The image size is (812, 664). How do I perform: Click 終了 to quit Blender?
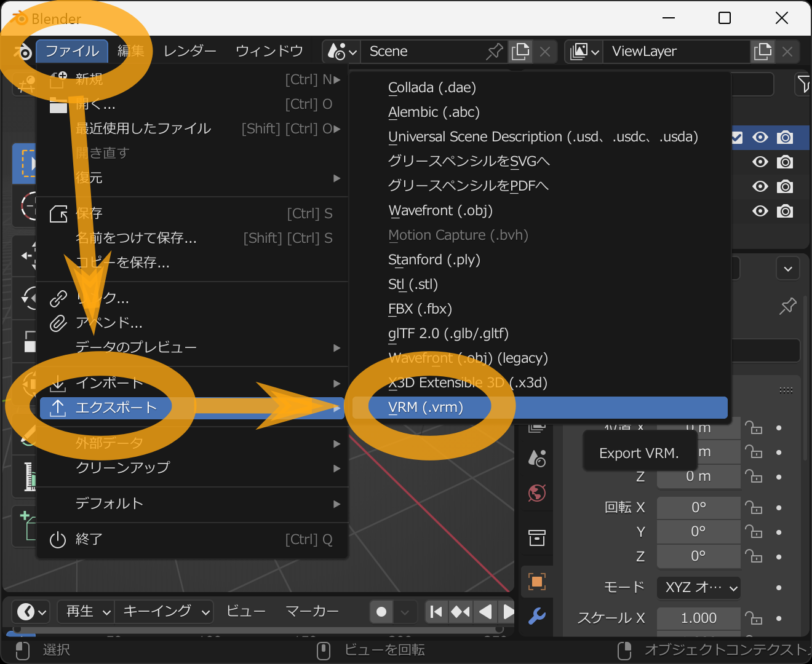tap(192, 539)
